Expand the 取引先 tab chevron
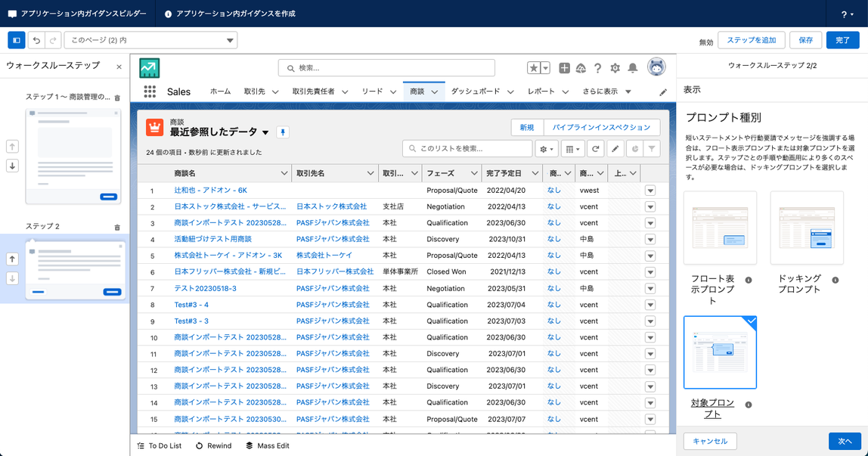 [x=275, y=92]
